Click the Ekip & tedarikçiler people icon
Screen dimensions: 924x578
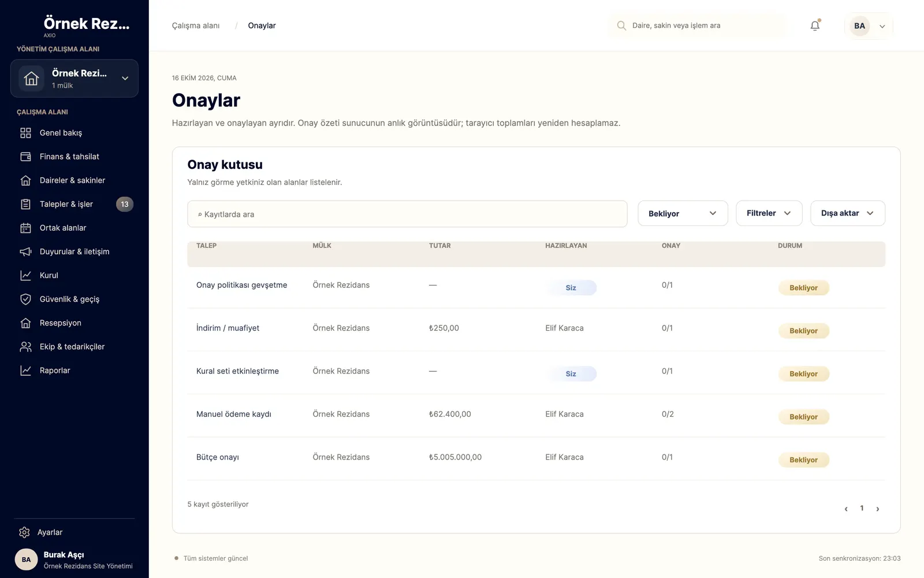tap(25, 347)
